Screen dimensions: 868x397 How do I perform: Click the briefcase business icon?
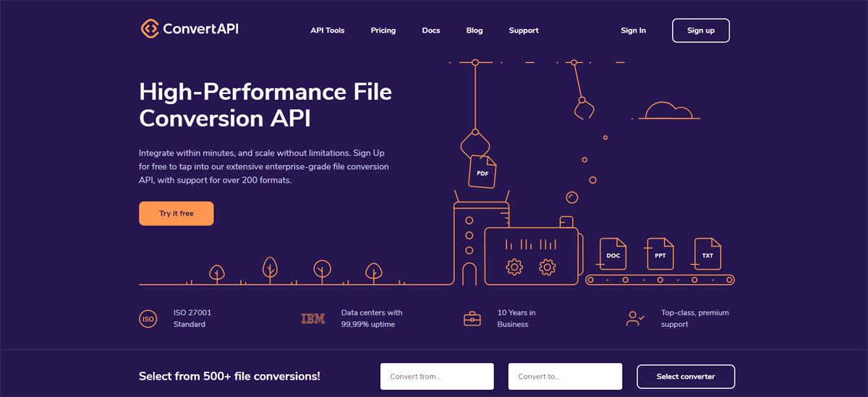[x=472, y=319]
